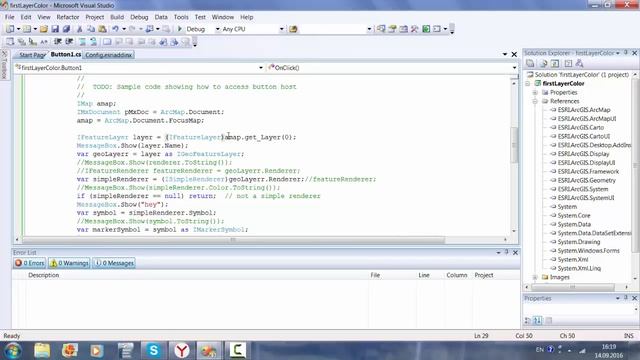Click the Cut scissors icon
Viewport: 640px width, 360px height.
pos(80,29)
